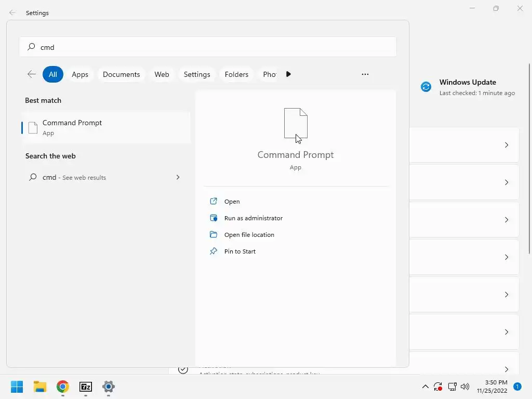Click the volume speaker tray icon
Image resolution: width=532 pixels, height=399 pixels.
click(465, 387)
